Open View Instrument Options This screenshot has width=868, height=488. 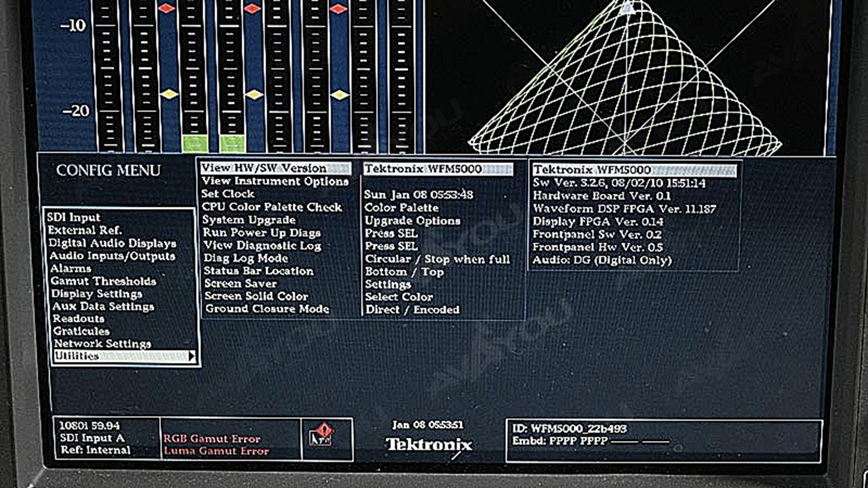coord(275,181)
